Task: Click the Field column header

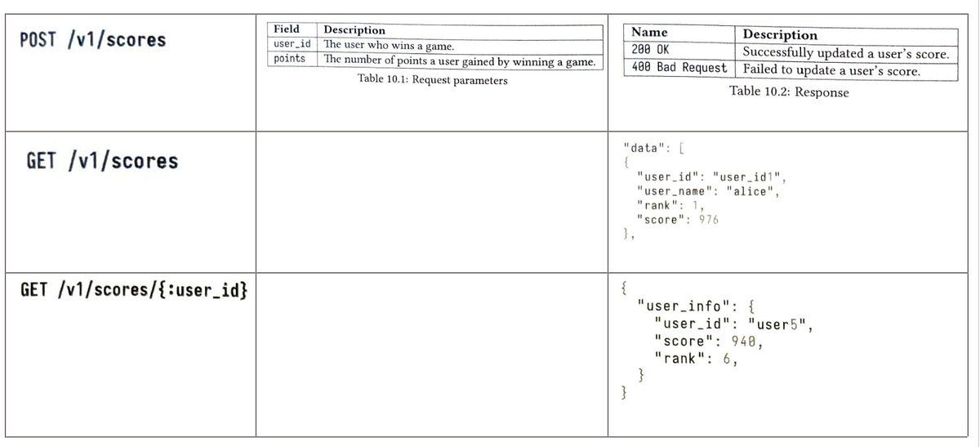Action: [286, 29]
